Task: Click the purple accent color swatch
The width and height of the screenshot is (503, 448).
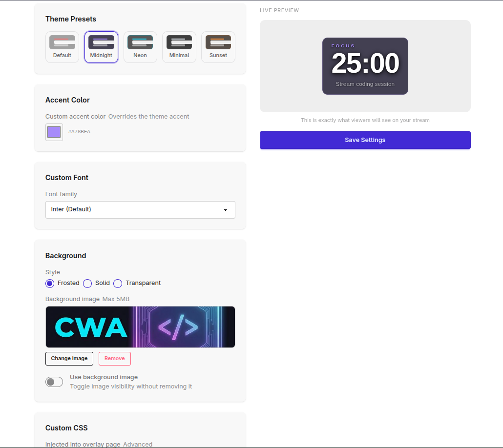Action: pos(54,132)
